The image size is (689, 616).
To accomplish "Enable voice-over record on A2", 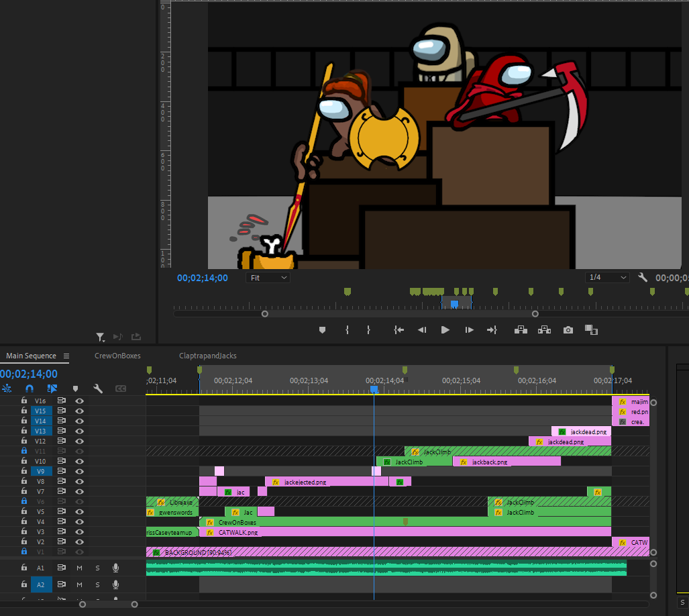I will 115,585.
